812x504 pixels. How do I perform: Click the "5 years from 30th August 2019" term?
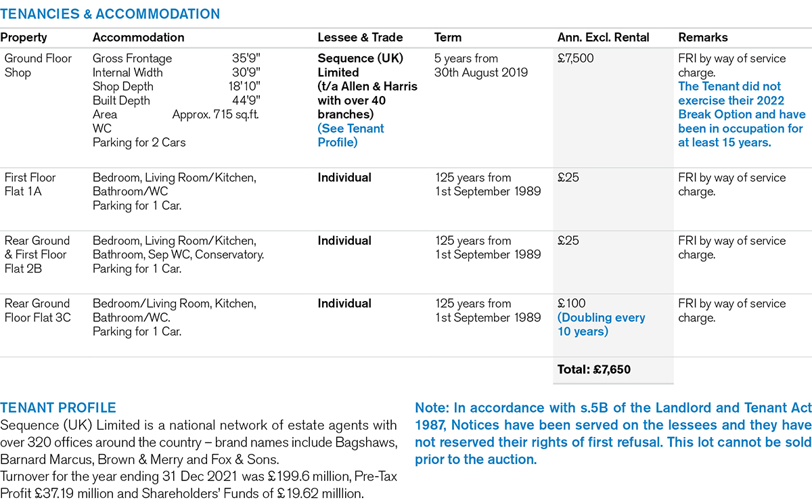tap(480, 66)
